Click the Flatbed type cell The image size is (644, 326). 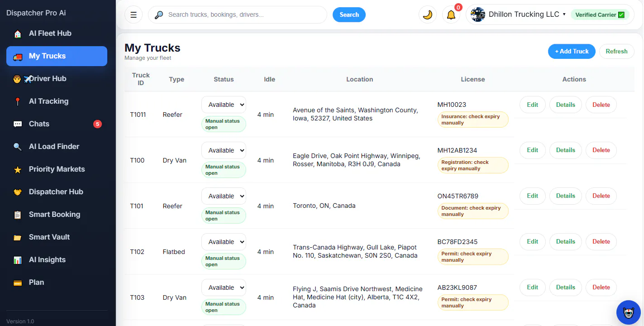174,252
